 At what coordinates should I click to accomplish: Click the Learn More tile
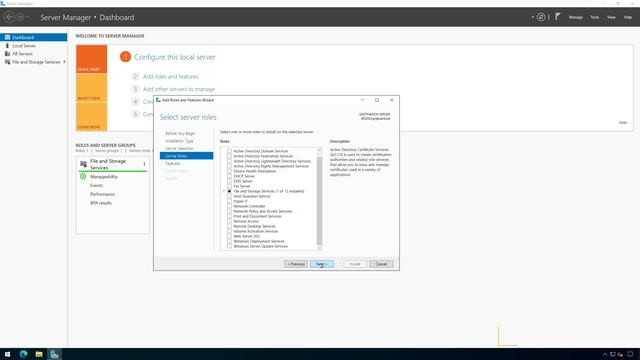pyautogui.click(x=91, y=117)
